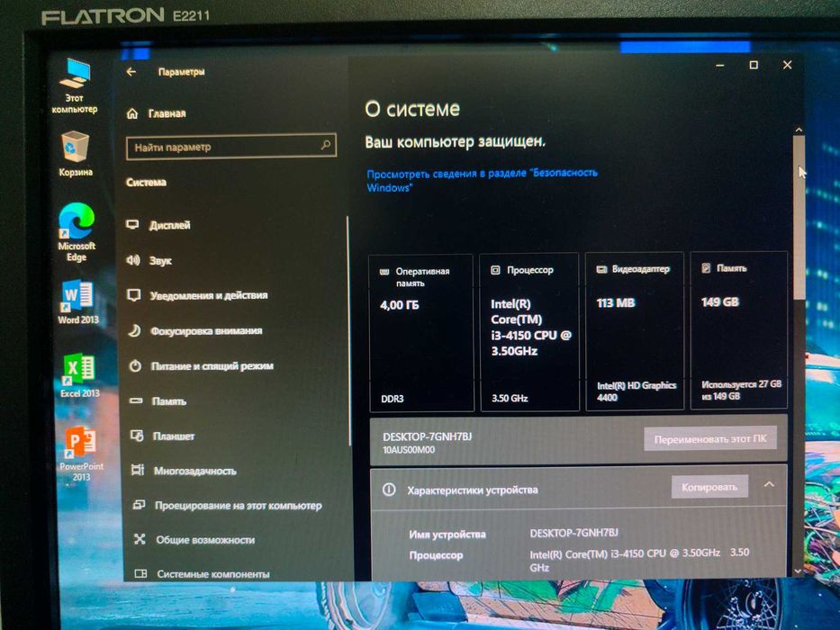Open This Computer desktop icon

75,85
